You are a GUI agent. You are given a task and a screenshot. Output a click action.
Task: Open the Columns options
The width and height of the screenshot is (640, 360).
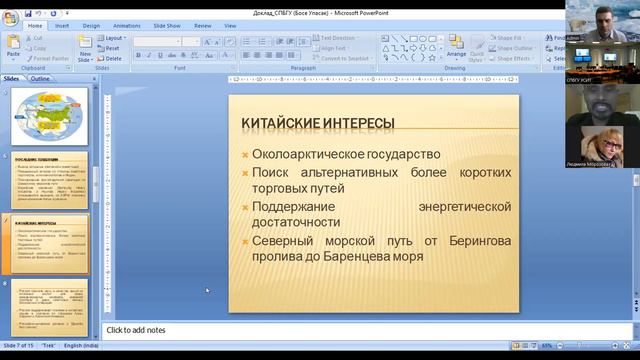click(x=293, y=55)
